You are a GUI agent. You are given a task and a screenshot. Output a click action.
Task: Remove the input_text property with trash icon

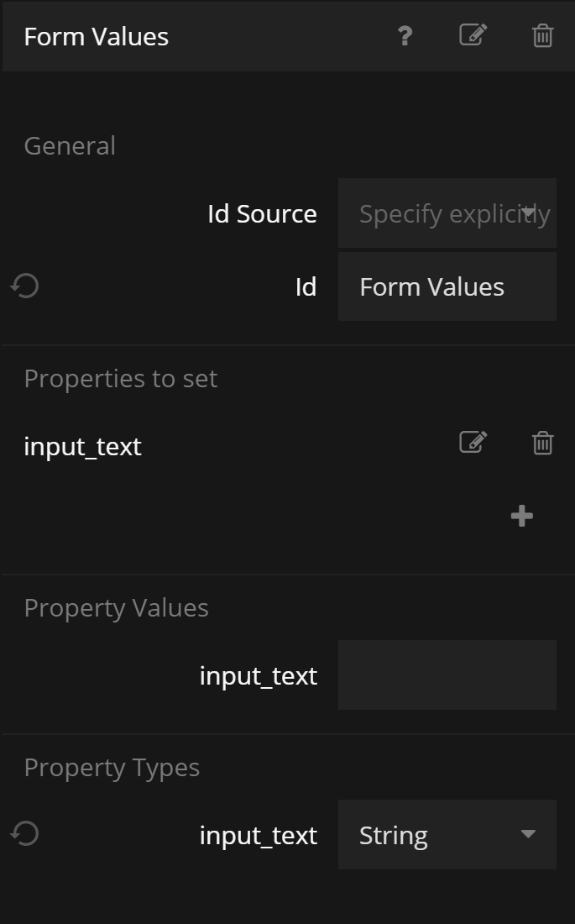[x=542, y=443]
